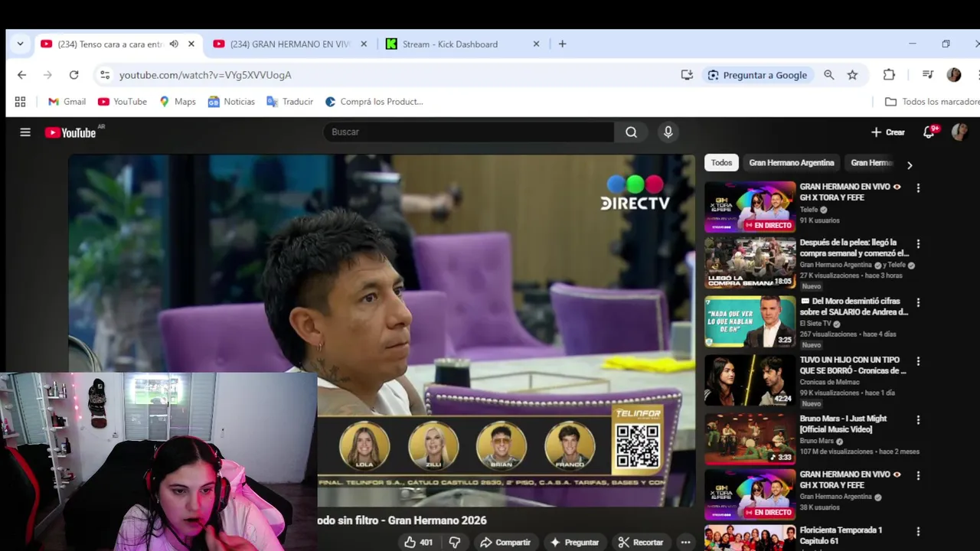This screenshot has width=980, height=551.
Task: Open the zoom magnifier icon in address bar
Action: [x=828, y=74]
